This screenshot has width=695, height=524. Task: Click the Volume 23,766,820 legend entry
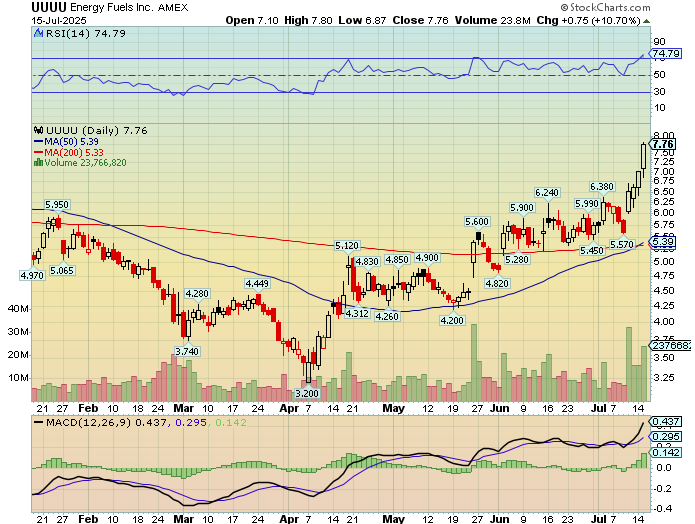click(80, 163)
